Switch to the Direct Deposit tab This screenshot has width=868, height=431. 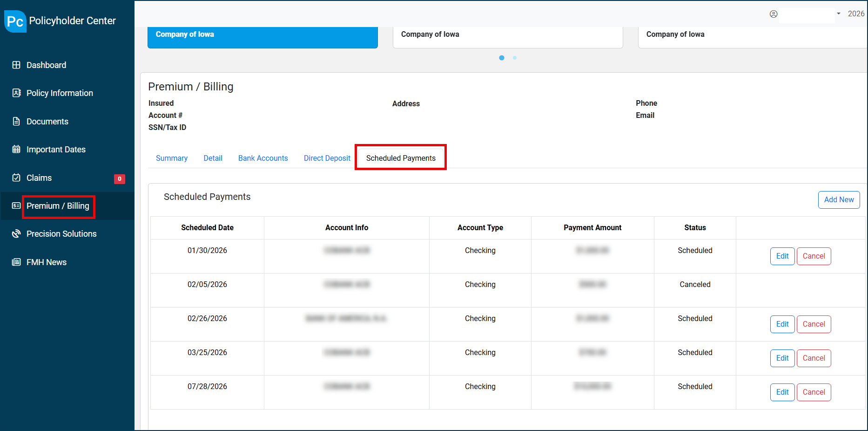coord(327,158)
